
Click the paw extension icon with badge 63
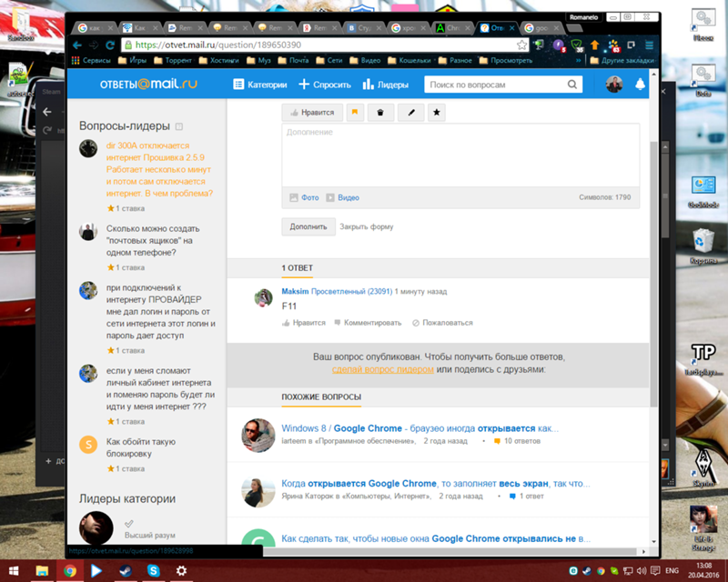pos(613,45)
